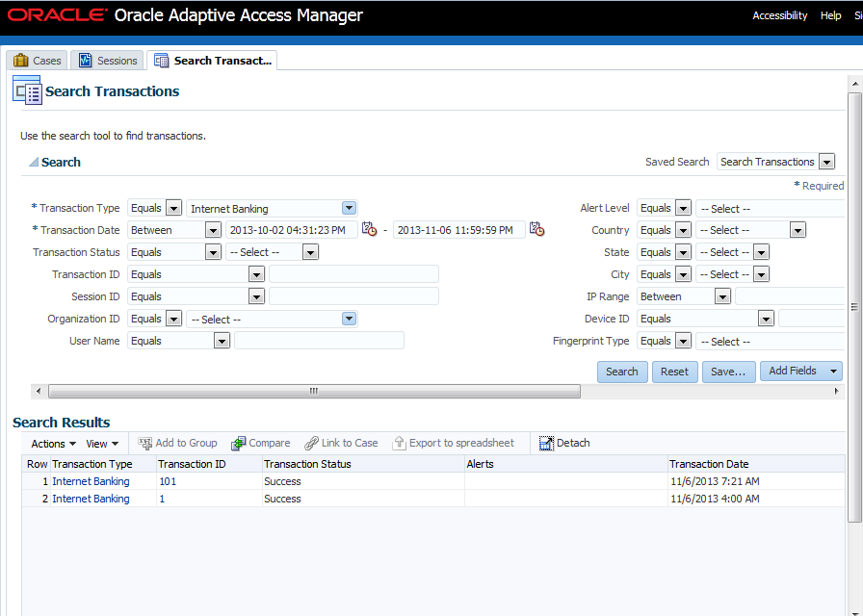Open the City value dropdown

pos(761,274)
